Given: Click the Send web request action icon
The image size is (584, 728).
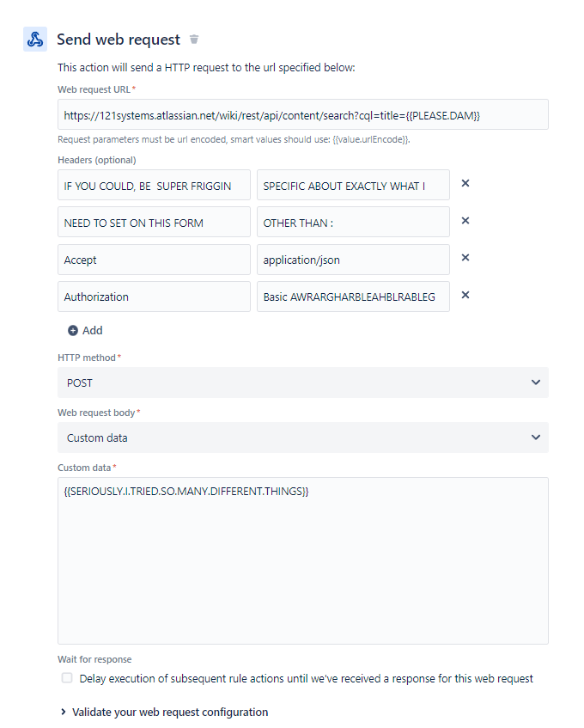Looking at the screenshot, I should pyautogui.click(x=34, y=39).
